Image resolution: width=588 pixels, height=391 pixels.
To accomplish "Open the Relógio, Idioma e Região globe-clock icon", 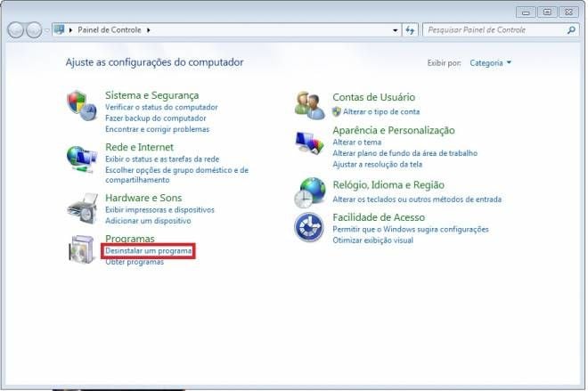I will coord(310,192).
